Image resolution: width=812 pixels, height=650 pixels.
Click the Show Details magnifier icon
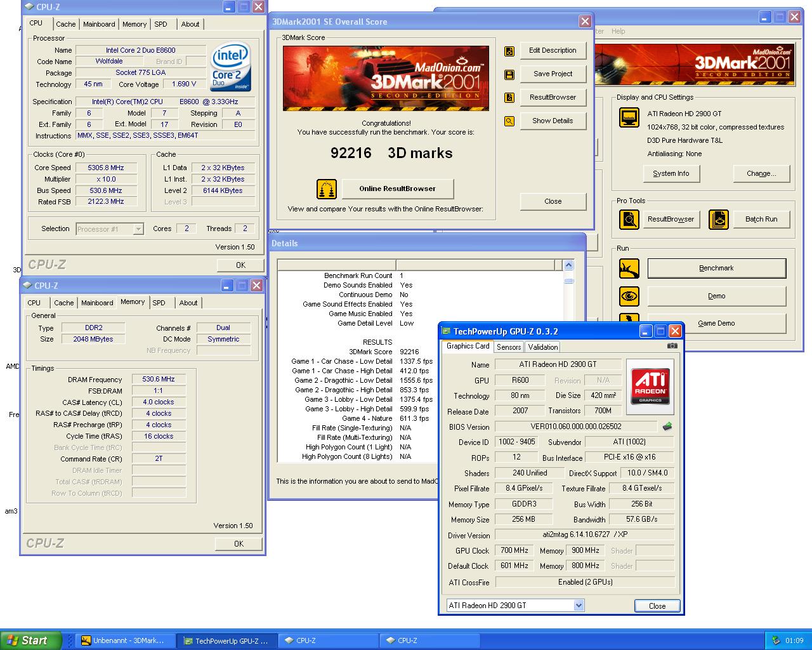pos(509,121)
